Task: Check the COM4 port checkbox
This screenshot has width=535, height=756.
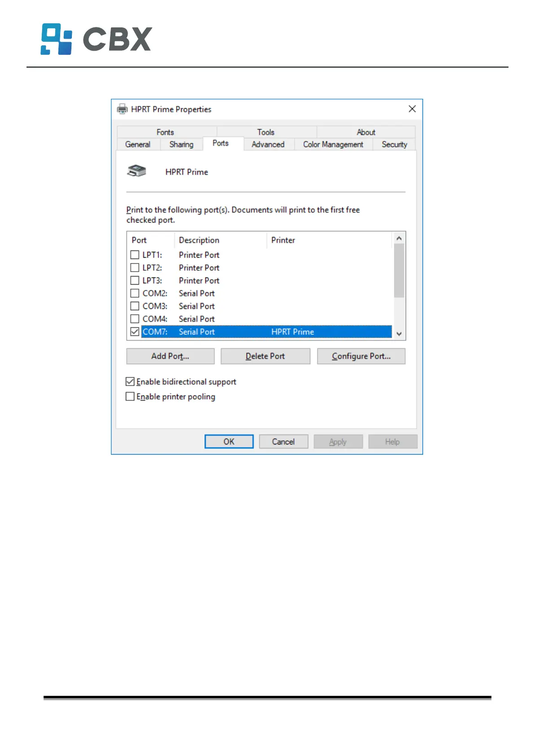Action: point(135,319)
